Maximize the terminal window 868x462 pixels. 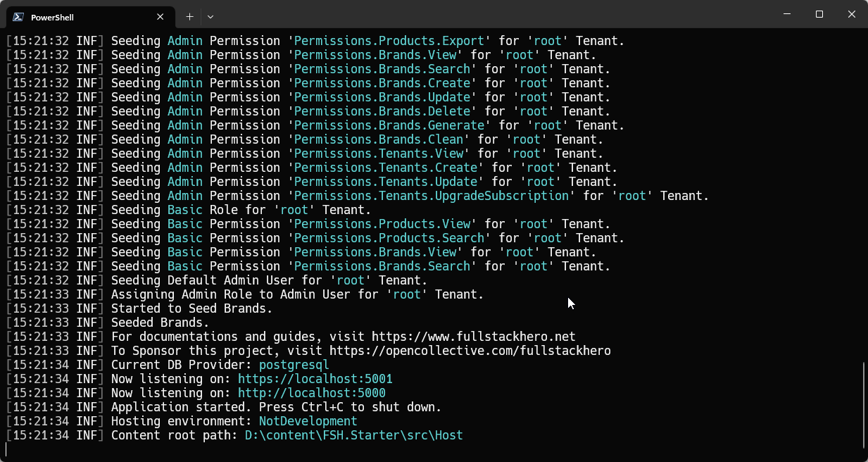point(819,14)
